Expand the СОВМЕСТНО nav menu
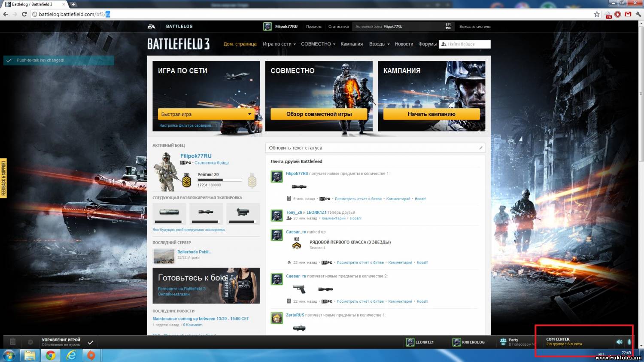Screen dimensions: 644x362 point(318,44)
